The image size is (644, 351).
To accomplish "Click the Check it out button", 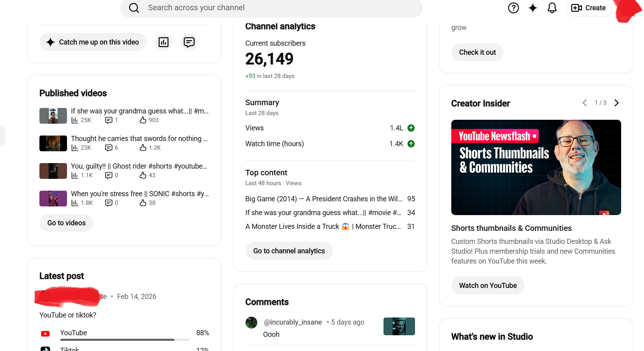I will 477,52.
